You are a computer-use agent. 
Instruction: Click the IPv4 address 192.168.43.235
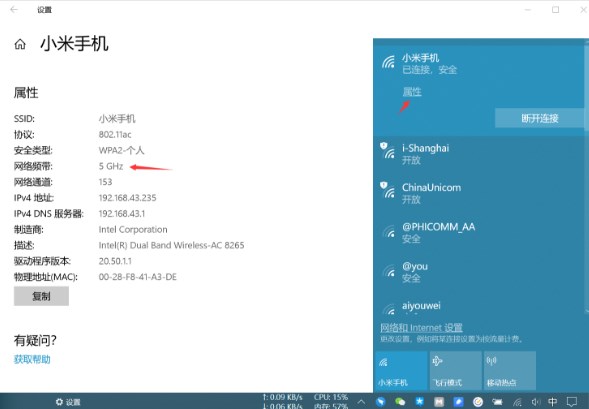pos(127,198)
